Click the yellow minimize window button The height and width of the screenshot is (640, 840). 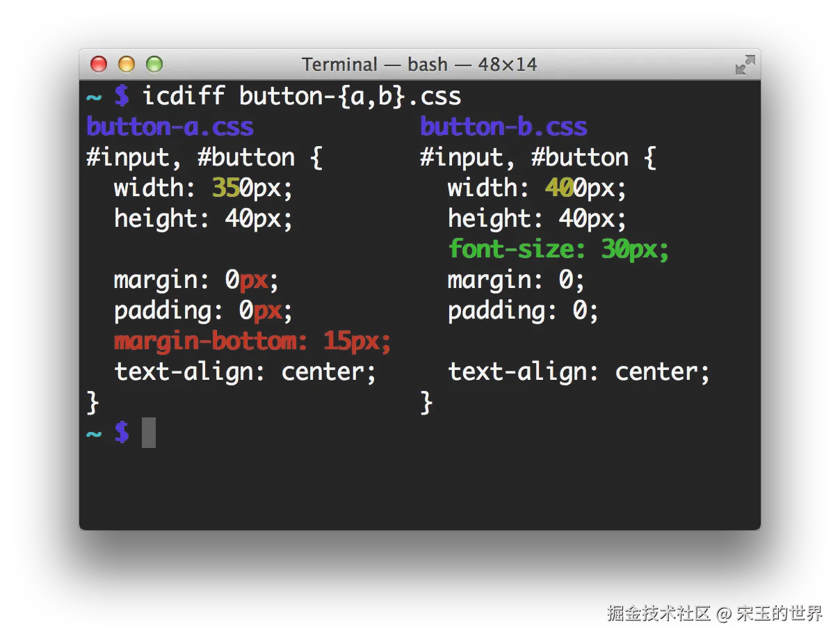click(127, 65)
